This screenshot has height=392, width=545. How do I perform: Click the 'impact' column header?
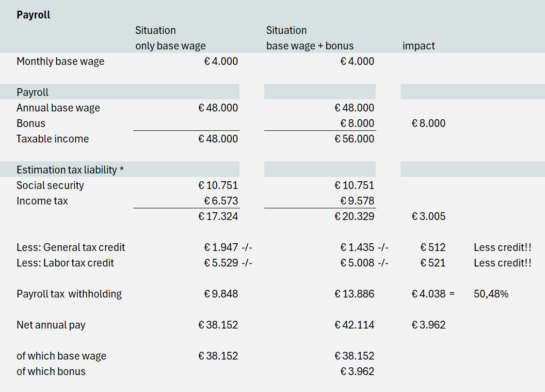pyautogui.click(x=418, y=46)
